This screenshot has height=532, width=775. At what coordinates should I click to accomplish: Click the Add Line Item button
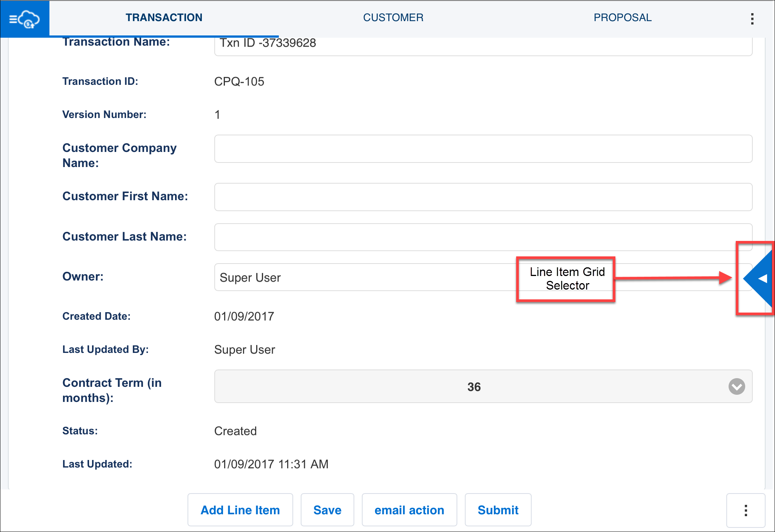pyautogui.click(x=240, y=510)
